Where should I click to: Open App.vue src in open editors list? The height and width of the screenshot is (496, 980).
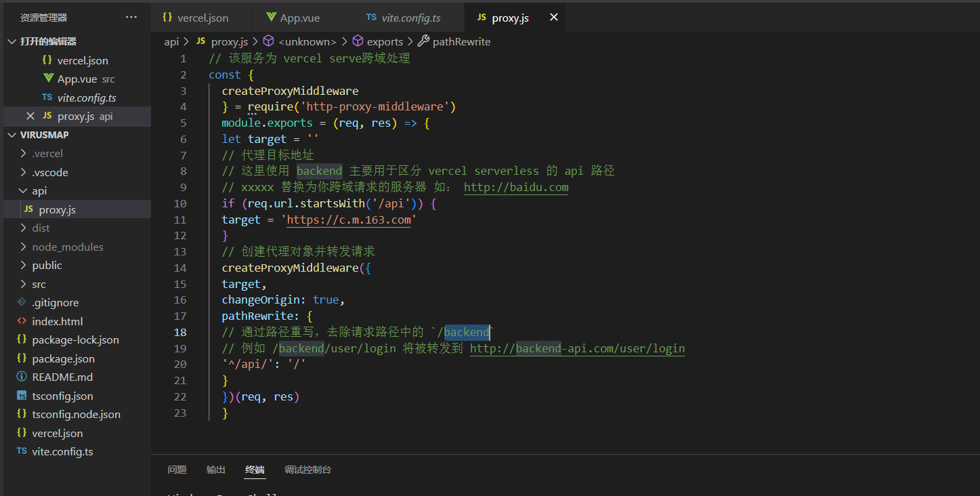click(x=77, y=79)
